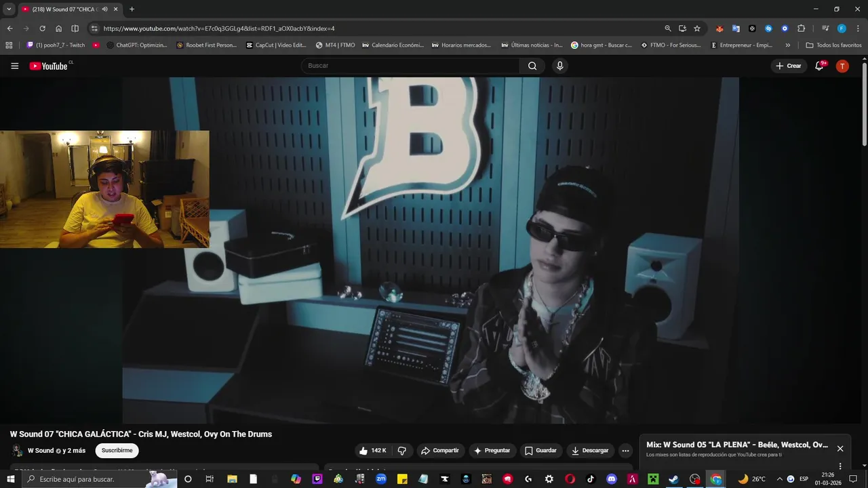Open the Google Translate extension
Image resolution: width=868 pixels, height=488 pixels.
click(x=736, y=28)
